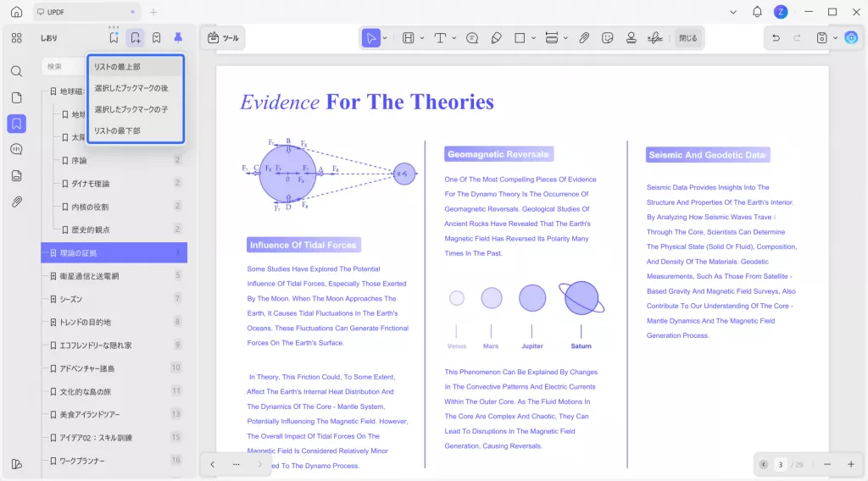Viewport: 868px width, 481px height.
Task: Toggle the pin icon in bookmark panel
Action: pyautogui.click(x=178, y=37)
